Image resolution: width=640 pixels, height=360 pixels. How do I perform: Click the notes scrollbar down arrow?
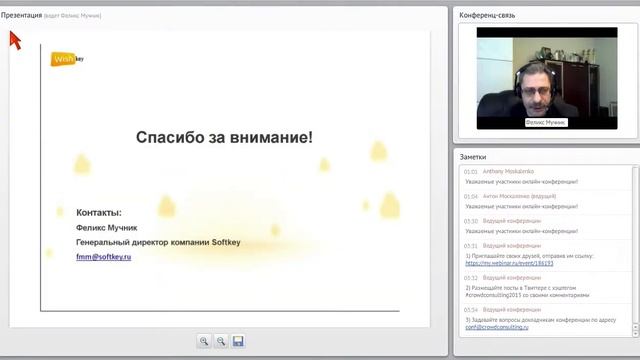pyautogui.click(x=636, y=334)
